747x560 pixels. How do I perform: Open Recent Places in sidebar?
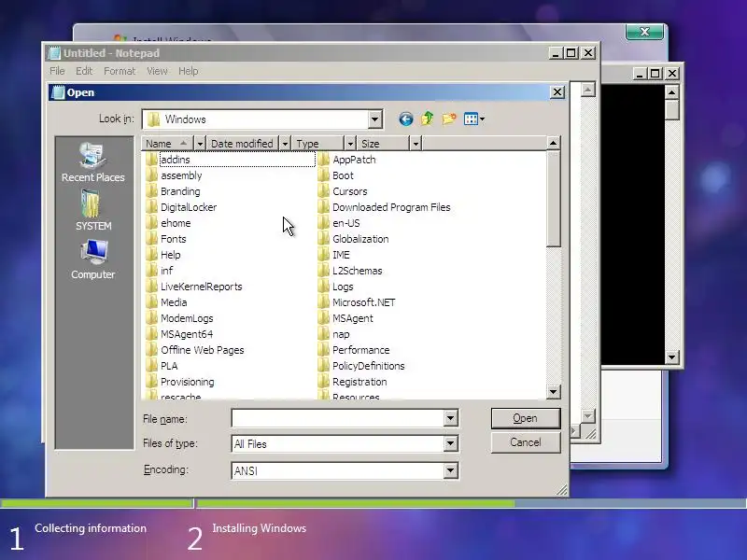tap(92, 162)
